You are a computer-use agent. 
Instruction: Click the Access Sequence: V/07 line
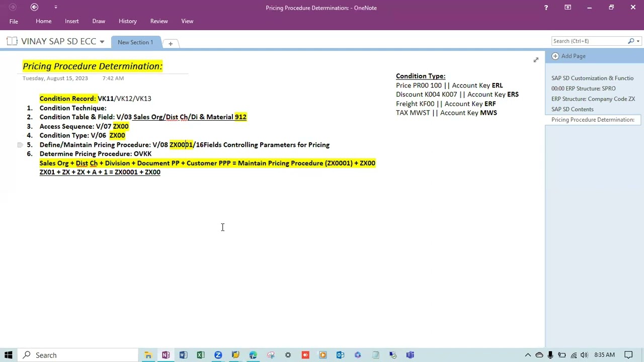pyautogui.click(x=84, y=126)
